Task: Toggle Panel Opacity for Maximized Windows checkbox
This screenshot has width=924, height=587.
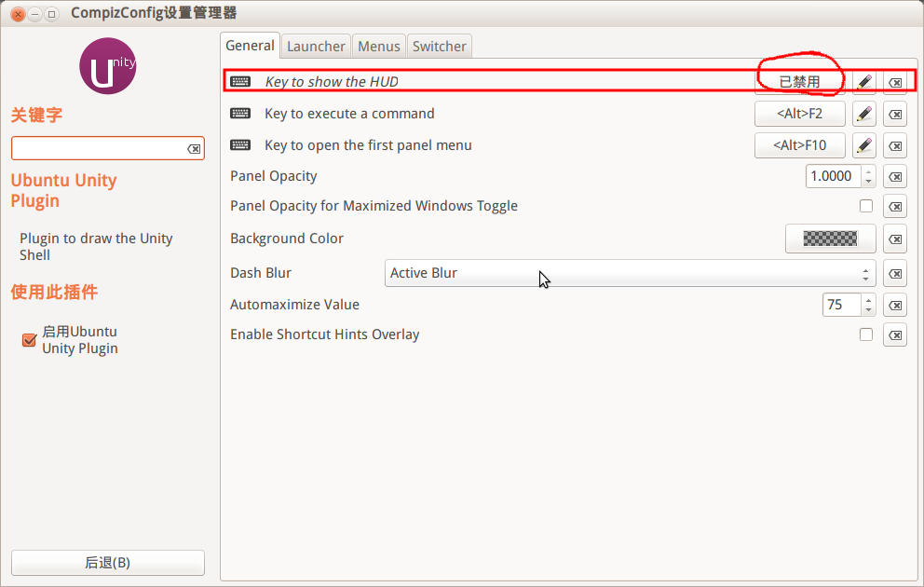Action: click(865, 206)
